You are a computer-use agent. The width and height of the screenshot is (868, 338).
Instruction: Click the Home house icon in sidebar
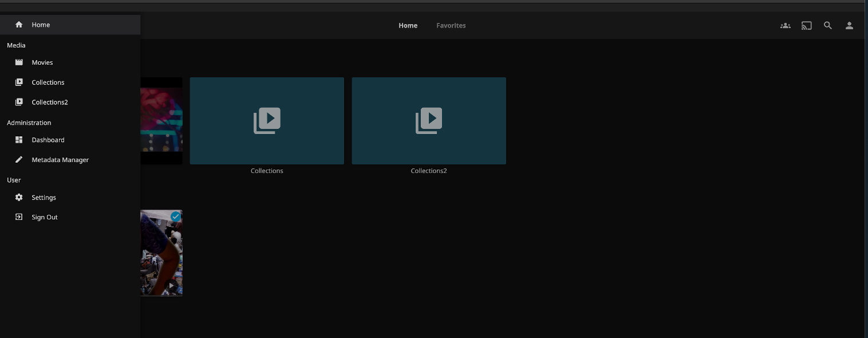pyautogui.click(x=19, y=25)
